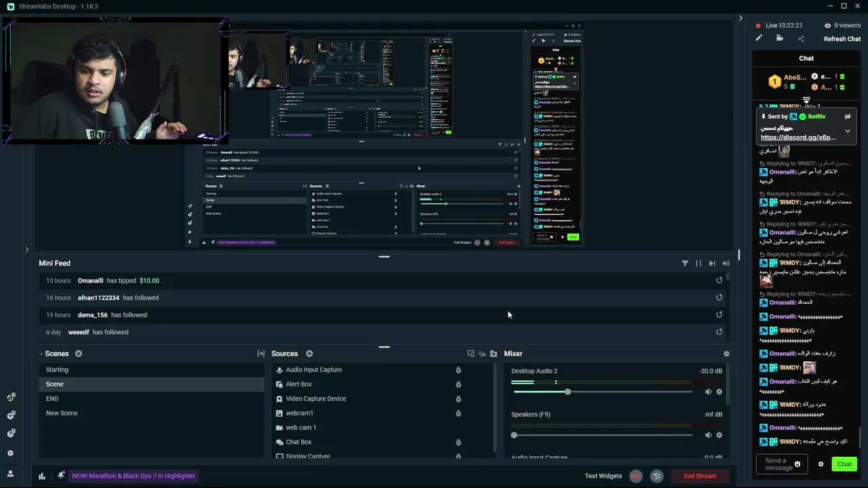The height and width of the screenshot is (488, 868).
Task: Send message with the green Chat button
Action: click(x=844, y=464)
